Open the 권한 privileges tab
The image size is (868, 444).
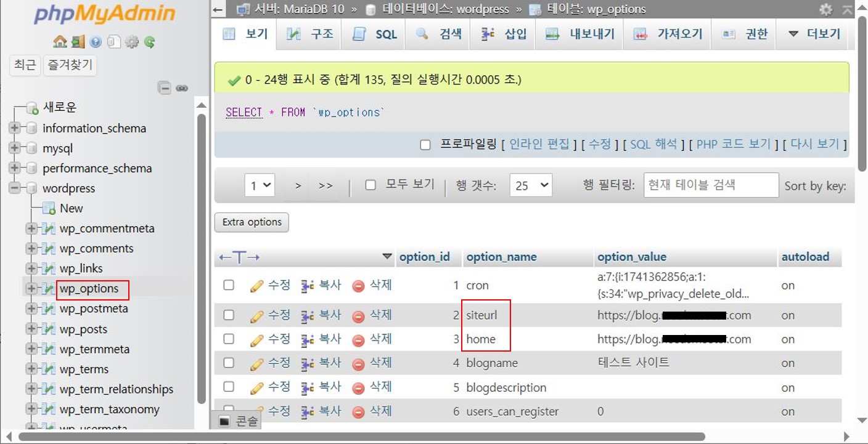[745, 34]
